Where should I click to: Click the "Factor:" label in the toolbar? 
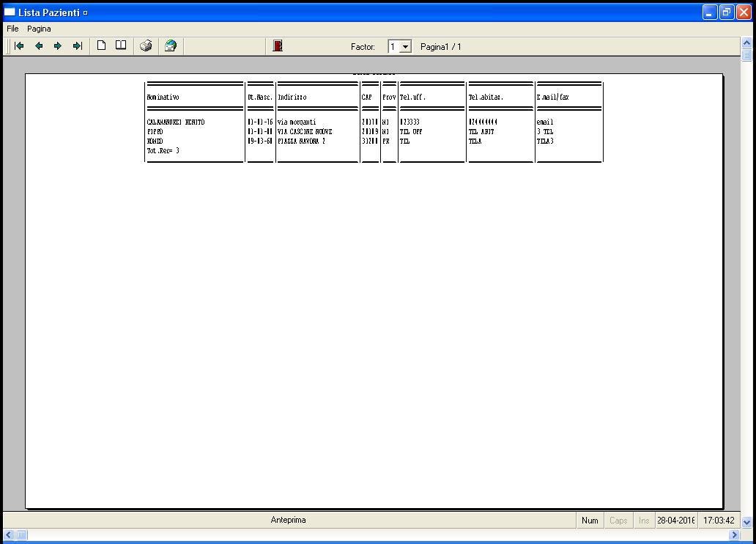[363, 47]
